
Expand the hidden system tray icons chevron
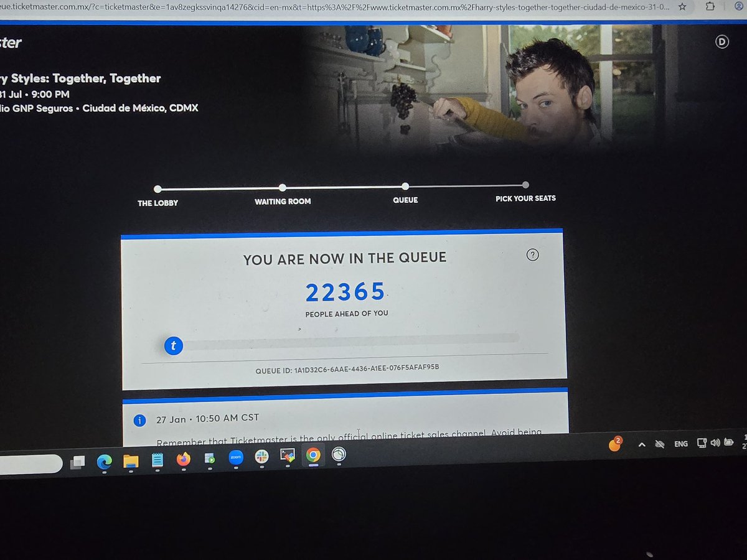coord(641,445)
